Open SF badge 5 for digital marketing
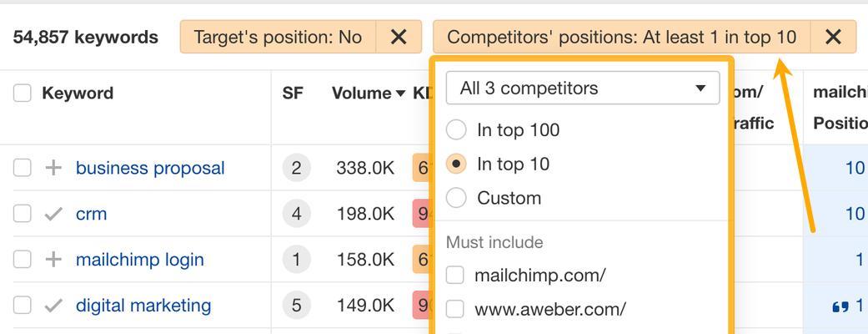 [x=296, y=305]
